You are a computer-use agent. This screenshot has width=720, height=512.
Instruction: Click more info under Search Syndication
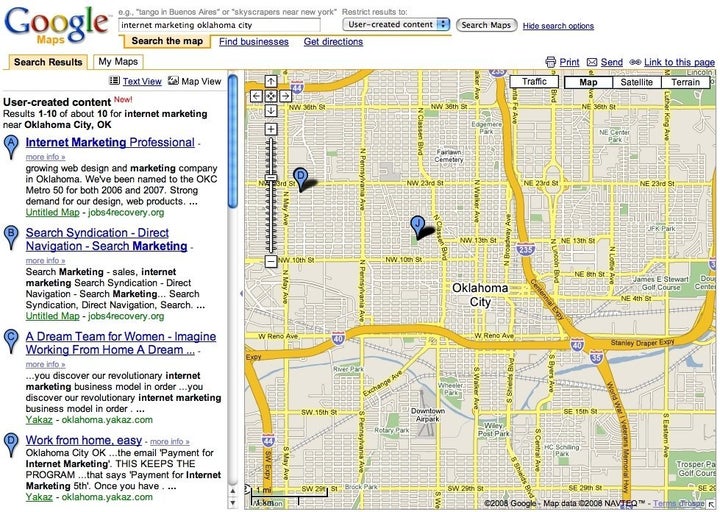(x=45, y=261)
